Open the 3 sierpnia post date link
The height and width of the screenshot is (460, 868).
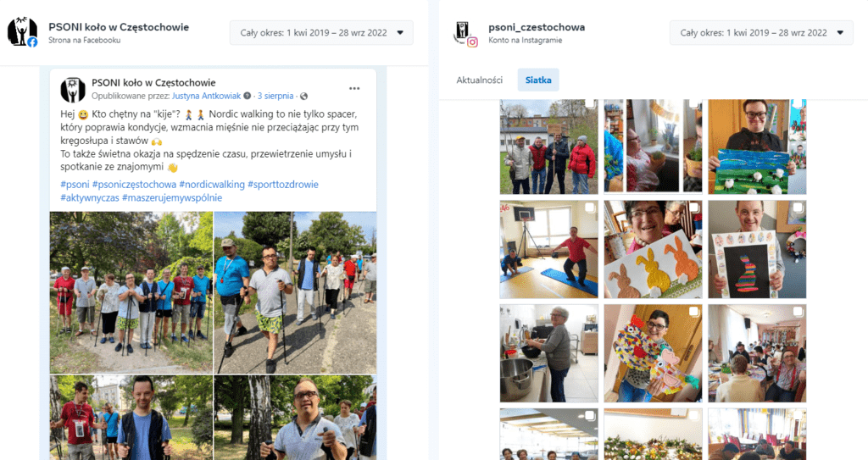275,96
